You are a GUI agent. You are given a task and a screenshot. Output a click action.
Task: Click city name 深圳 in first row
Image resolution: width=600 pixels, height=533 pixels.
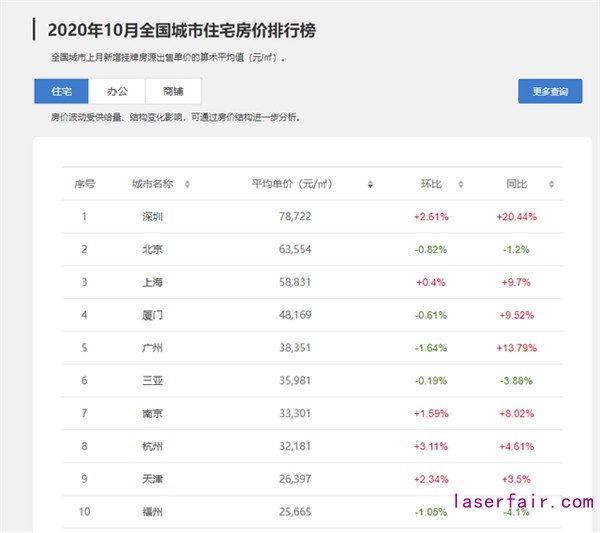[153, 216]
